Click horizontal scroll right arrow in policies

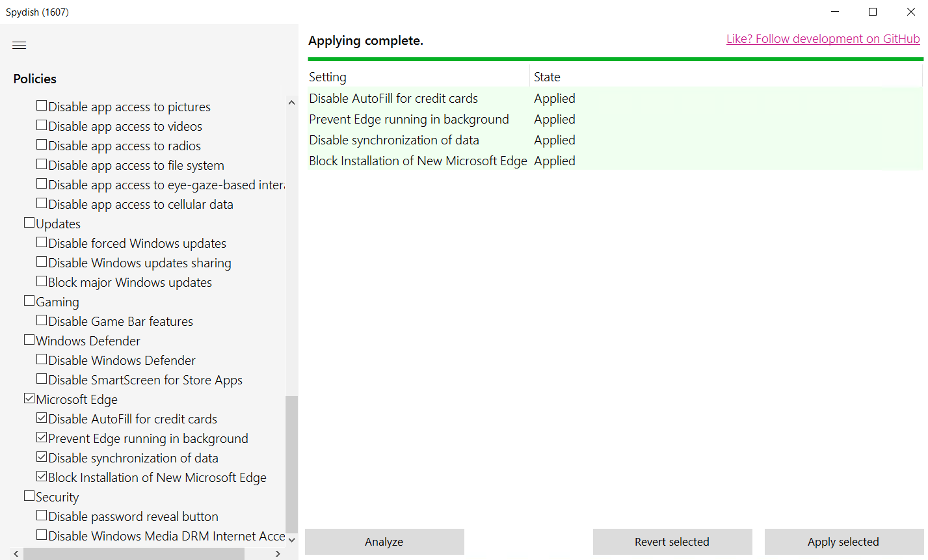278,553
